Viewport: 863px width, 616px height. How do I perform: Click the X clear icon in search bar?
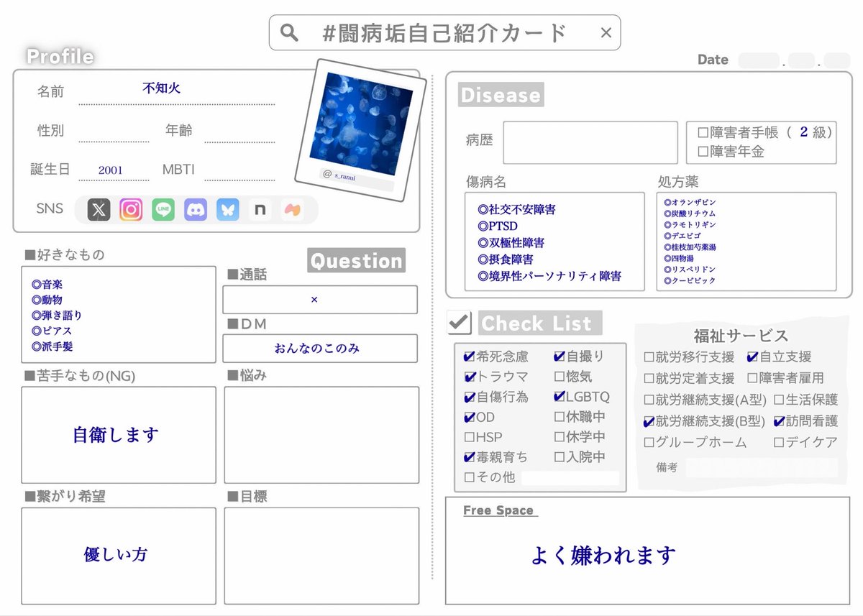pyautogui.click(x=606, y=33)
